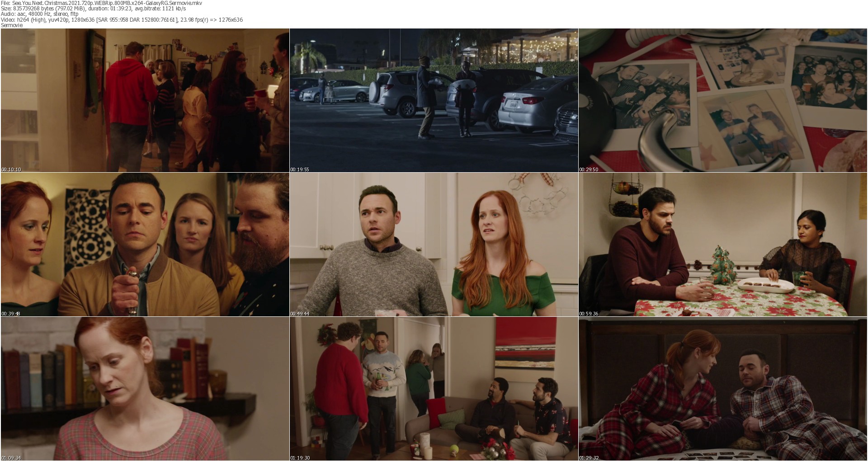Click the 01:19:30 timestamp label
Viewport: 868px width, 461px height.
(x=300, y=458)
